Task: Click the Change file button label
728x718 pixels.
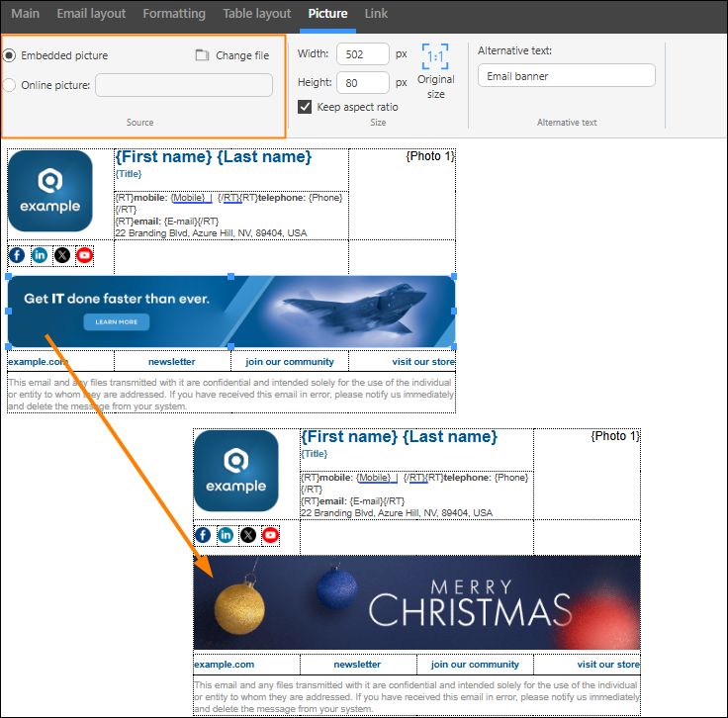Action: (242, 55)
